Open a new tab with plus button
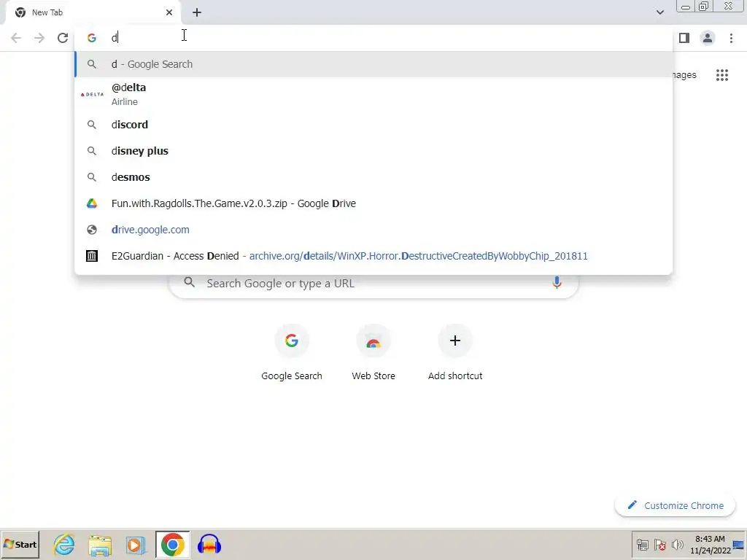 click(197, 12)
